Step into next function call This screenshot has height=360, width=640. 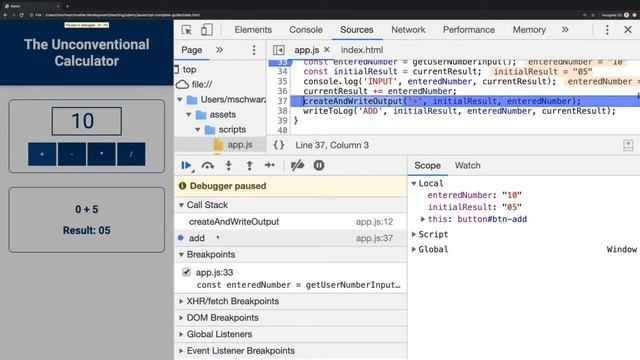pos(229,165)
